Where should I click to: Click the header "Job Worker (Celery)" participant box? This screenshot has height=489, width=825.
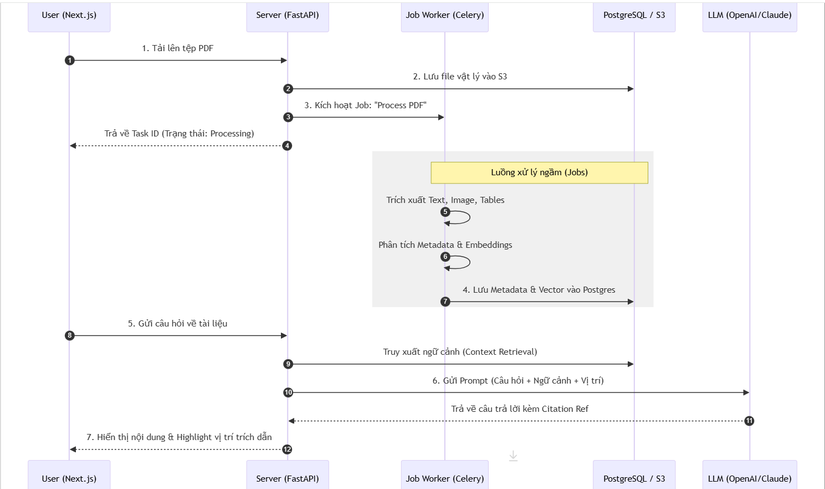click(x=445, y=16)
